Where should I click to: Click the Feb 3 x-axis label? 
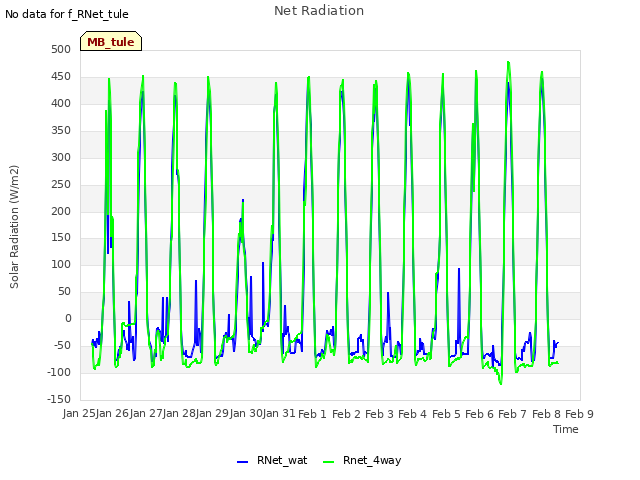tap(379, 414)
